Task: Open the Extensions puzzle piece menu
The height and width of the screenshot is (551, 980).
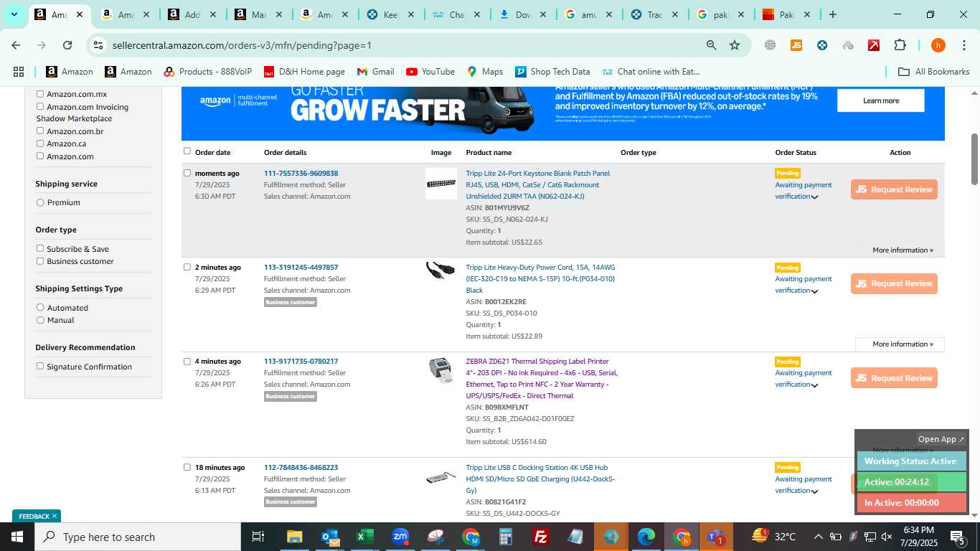Action: click(x=900, y=45)
